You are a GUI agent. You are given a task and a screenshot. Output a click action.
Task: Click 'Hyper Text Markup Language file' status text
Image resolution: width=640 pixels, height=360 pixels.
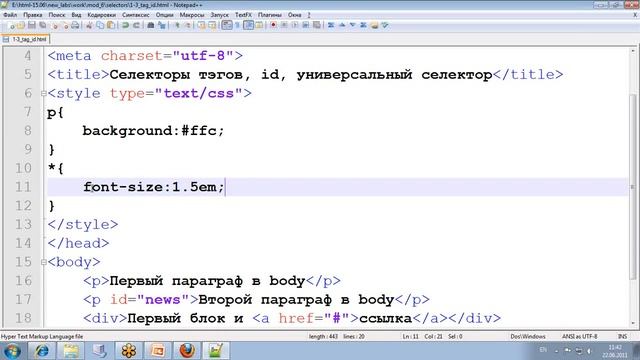42,337
